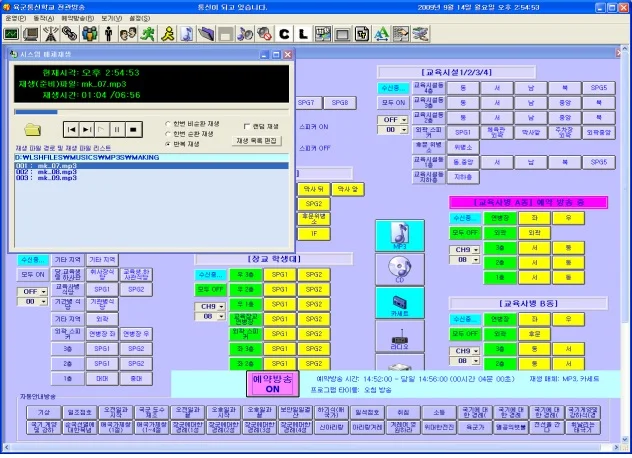Select the MP3 audio source icon
Image resolution: width=632 pixels, height=458 pixels.
click(x=400, y=235)
